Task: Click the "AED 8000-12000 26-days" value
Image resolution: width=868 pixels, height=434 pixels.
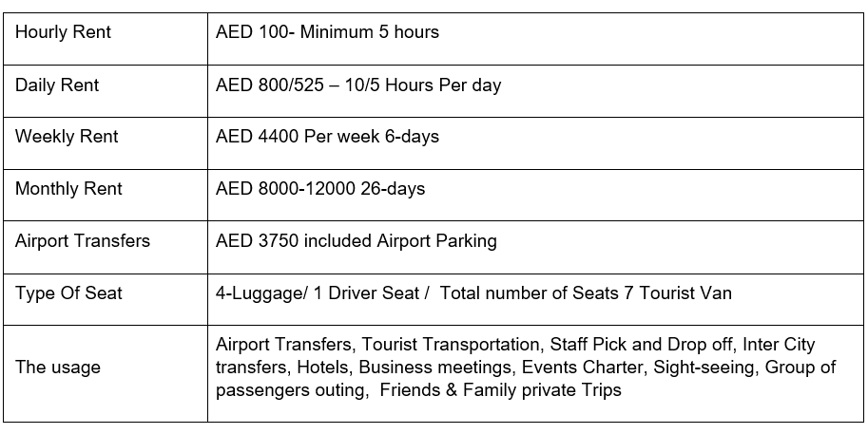Action: tap(320, 189)
